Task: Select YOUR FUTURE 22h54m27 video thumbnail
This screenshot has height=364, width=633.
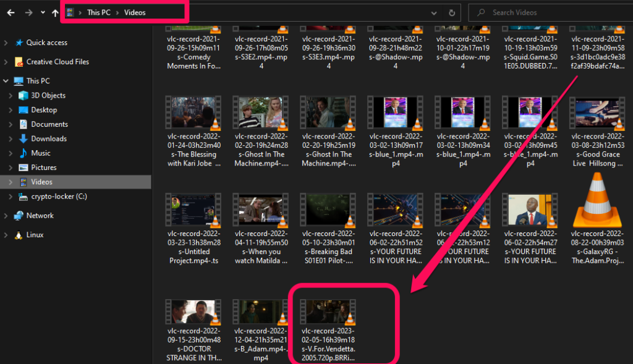Action: coord(530,210)
